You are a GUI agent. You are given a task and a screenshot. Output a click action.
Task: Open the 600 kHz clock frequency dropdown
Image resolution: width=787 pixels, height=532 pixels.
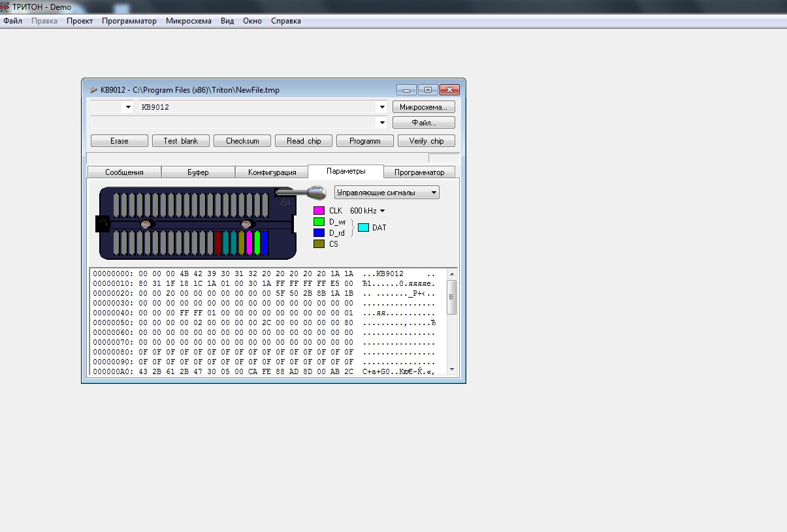tap(382, 211)
